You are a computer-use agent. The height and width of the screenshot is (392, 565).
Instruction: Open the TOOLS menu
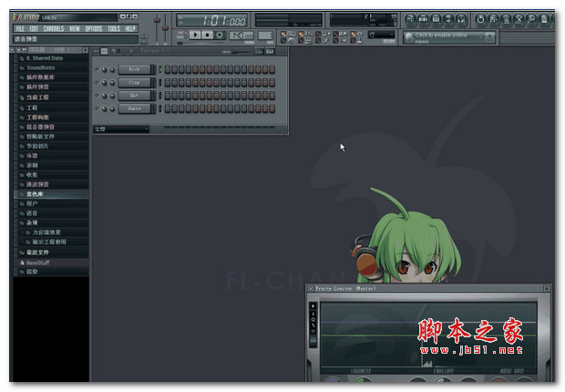[114, 28]
